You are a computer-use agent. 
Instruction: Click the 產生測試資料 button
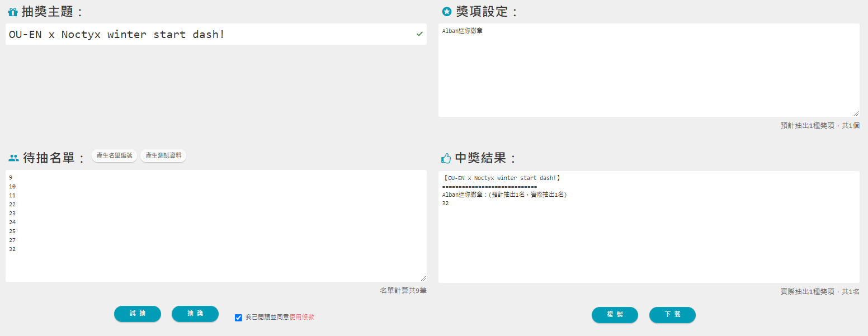pyautogui.click(x=163, y=156)
